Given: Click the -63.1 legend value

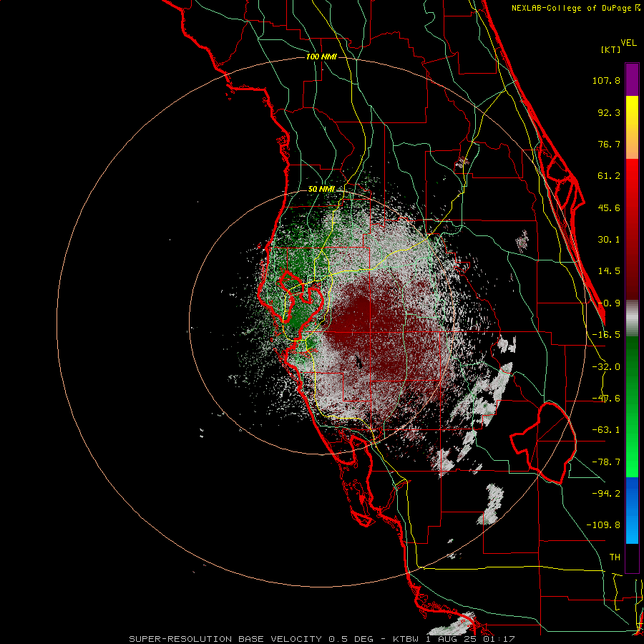Looking at the screenshot, I should (x=606, y=430).
